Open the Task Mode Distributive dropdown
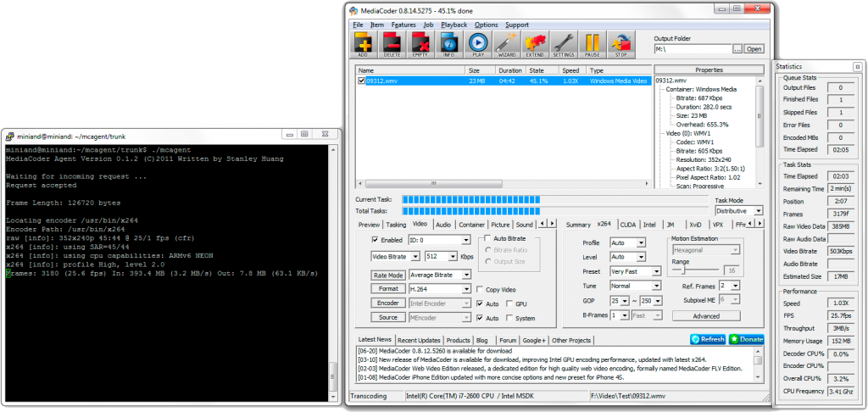The image size is (868, 412). click(738, 211)
